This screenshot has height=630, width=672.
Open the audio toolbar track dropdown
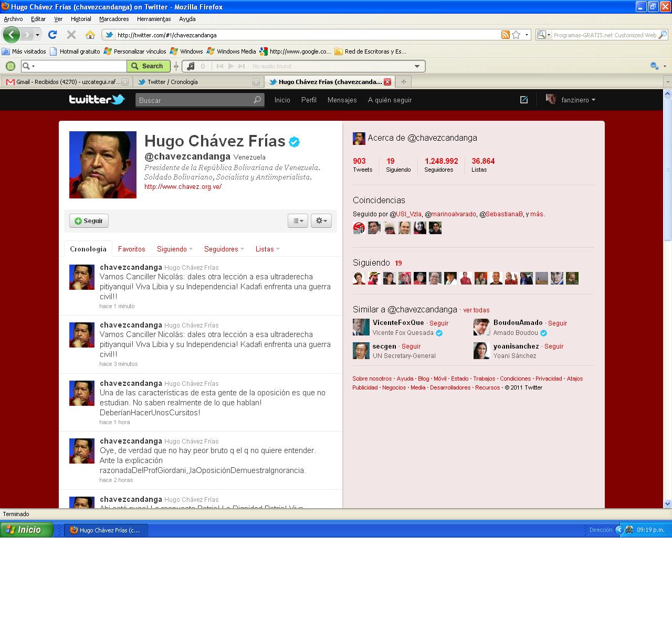[417, 66]
